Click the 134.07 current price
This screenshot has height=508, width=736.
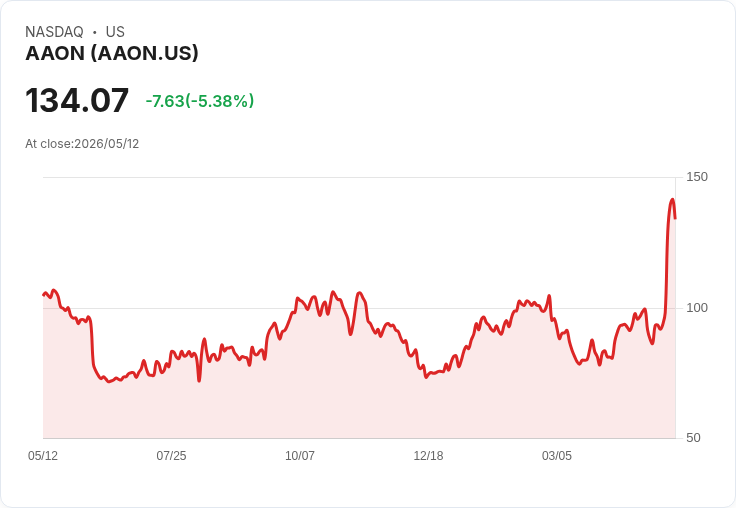point(77,100)
